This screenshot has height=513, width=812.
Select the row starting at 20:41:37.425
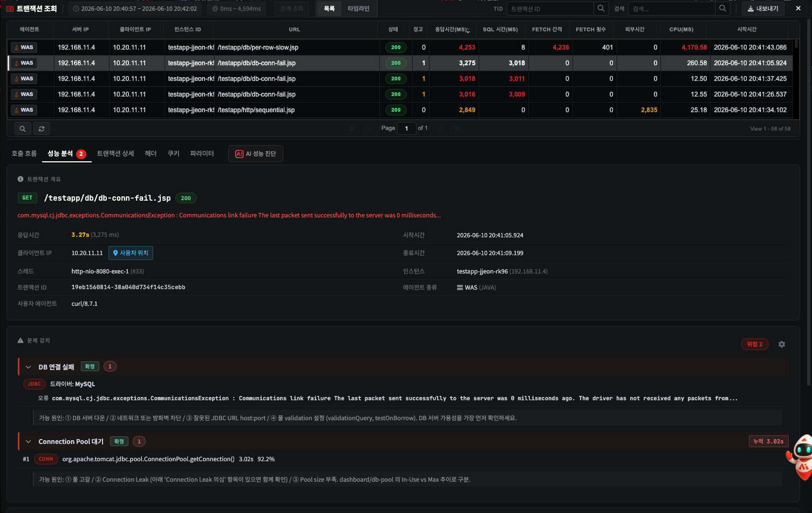400,79
